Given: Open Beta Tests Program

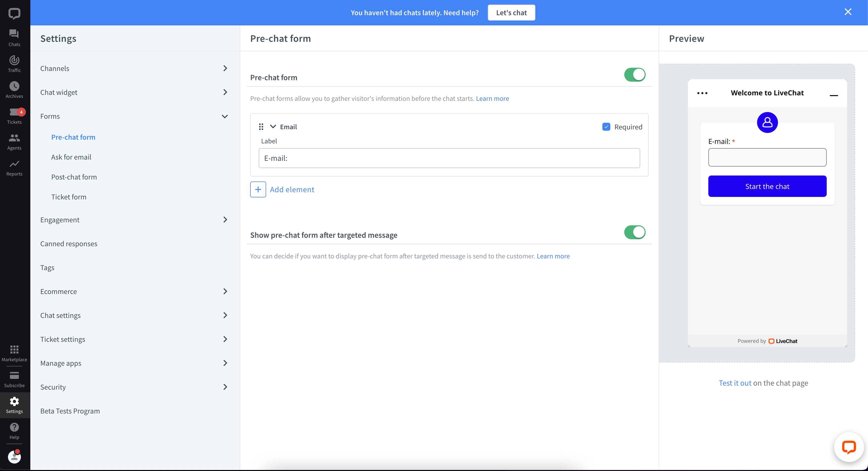Looking at the screenshot, I should (x=70, y=411).
